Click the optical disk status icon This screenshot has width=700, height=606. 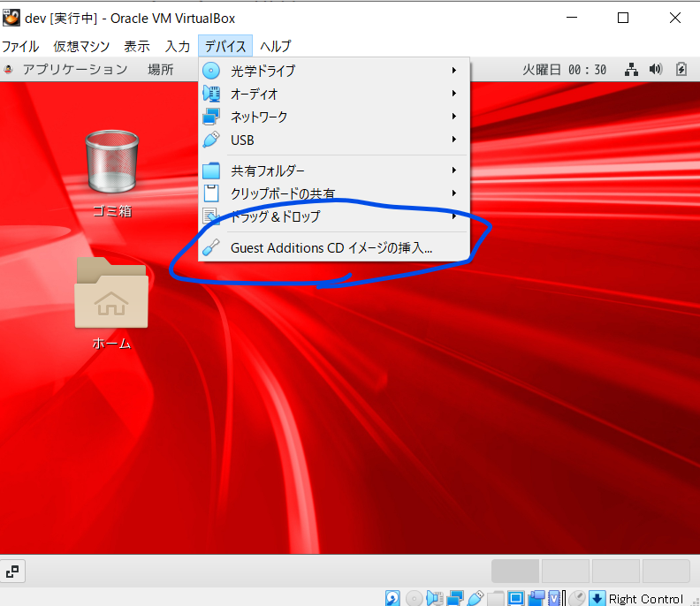point(414,598)
